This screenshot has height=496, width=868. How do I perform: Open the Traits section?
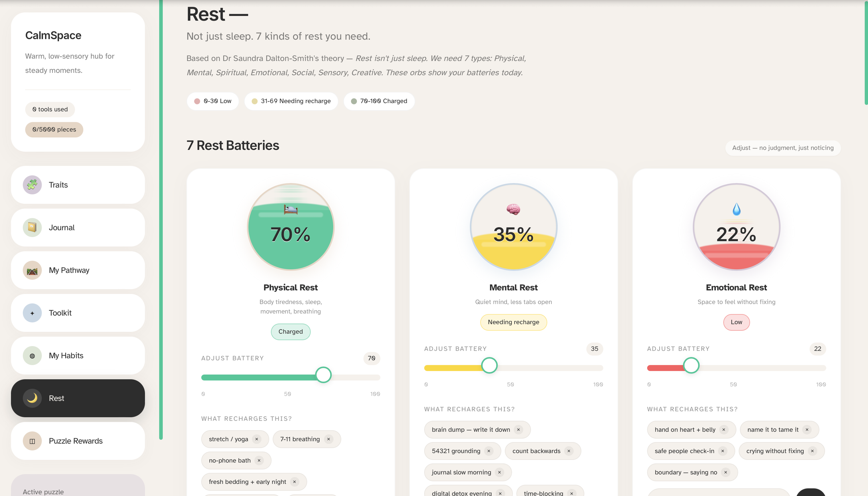point(78,185)
